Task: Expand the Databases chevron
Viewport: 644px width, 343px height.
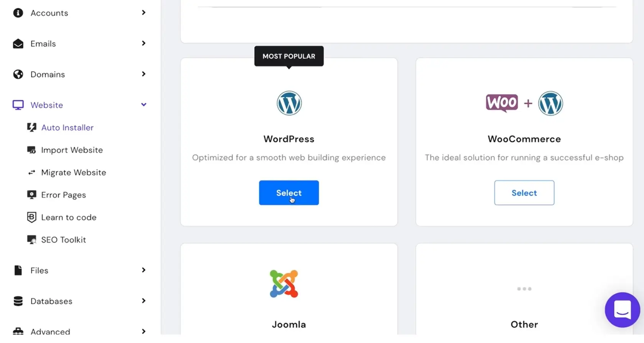Action: (144, 301)
